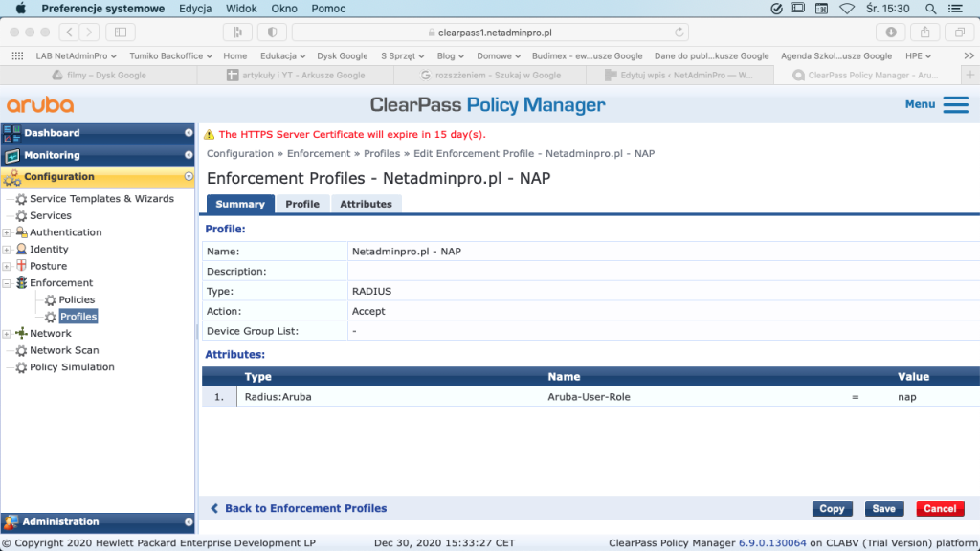The height and width of the screenshot is (551, 980).
Task: Switch to filmy – Dysk Google tab
Action: tap(99, 75)
